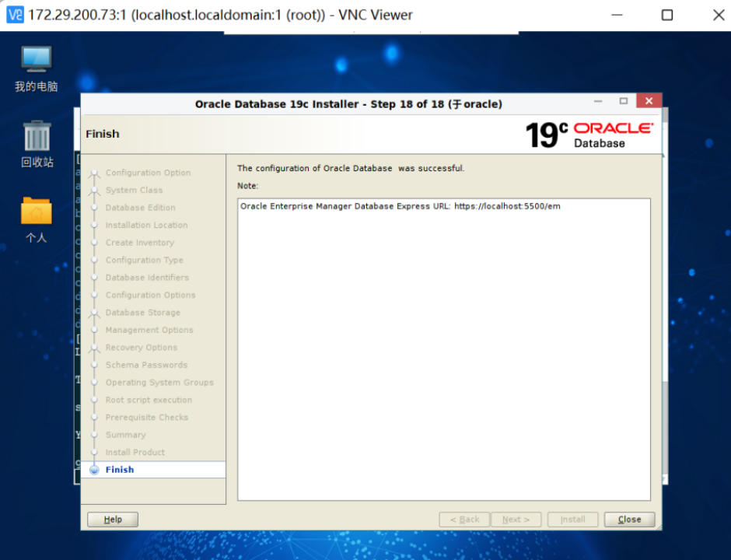Click the blue Finish step indicator bullet
The image size is (731, 560).
96,469
